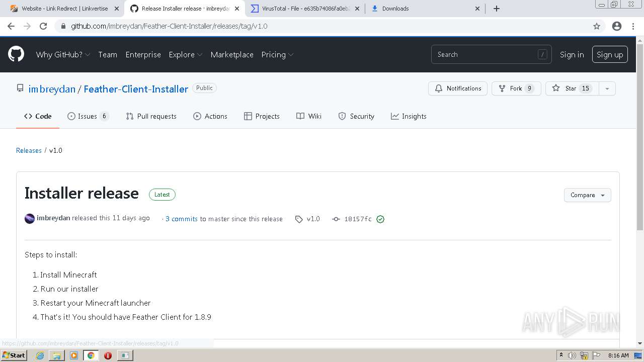Open the Opera taskbar icon
The height and width of the screenshot is (362, 644).
pyautogui.click(x=108, y=355)
